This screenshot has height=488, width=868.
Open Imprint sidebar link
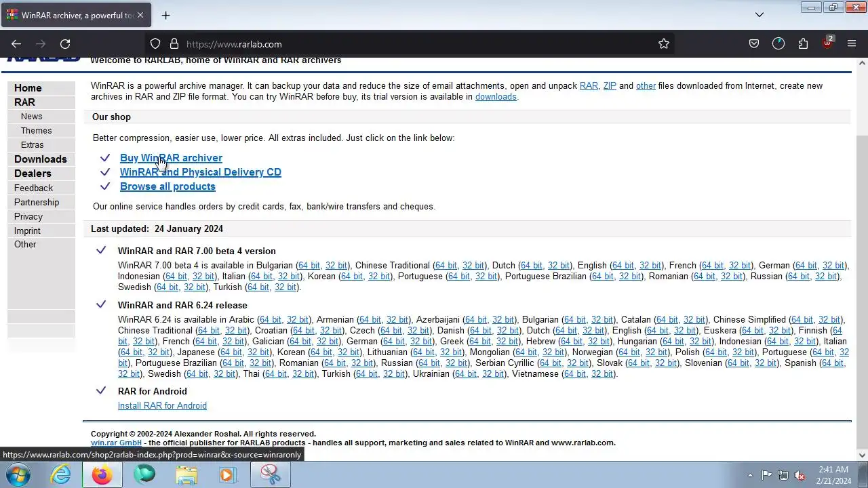coord(27,230)
